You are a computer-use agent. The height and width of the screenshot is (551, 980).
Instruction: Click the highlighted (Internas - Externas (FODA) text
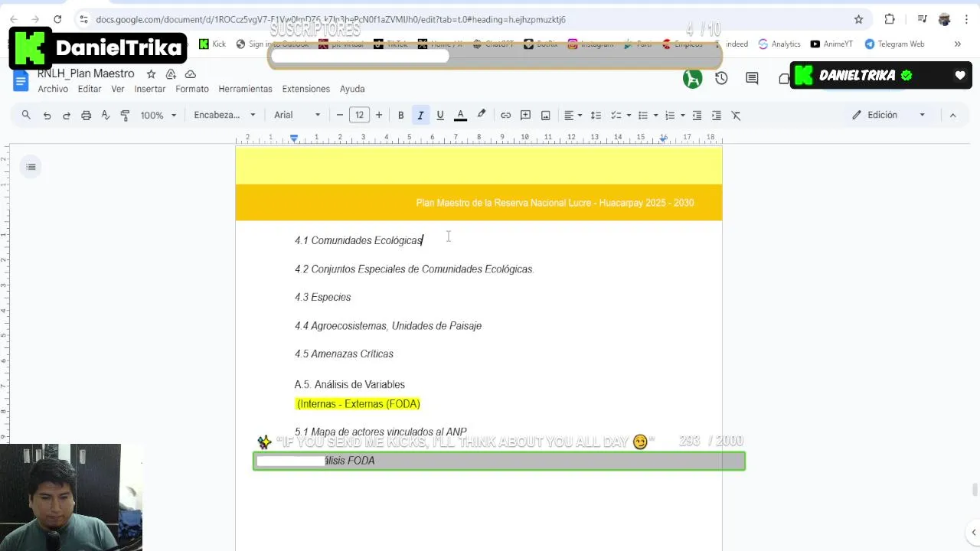point(358,404)
